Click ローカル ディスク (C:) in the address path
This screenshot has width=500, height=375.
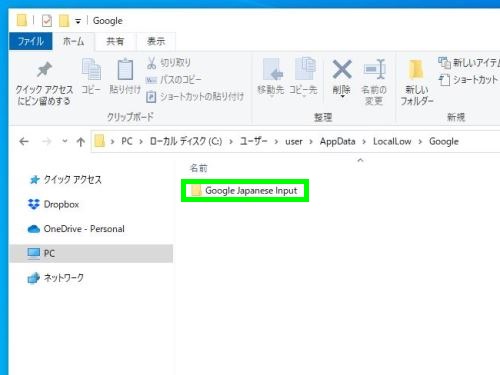click(x=186, y=141)
